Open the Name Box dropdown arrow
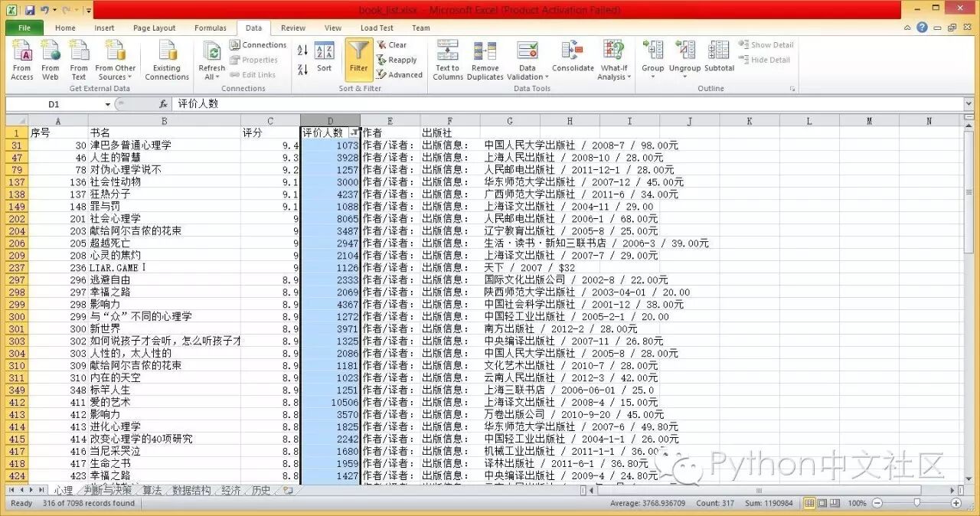 click(107, 104)
